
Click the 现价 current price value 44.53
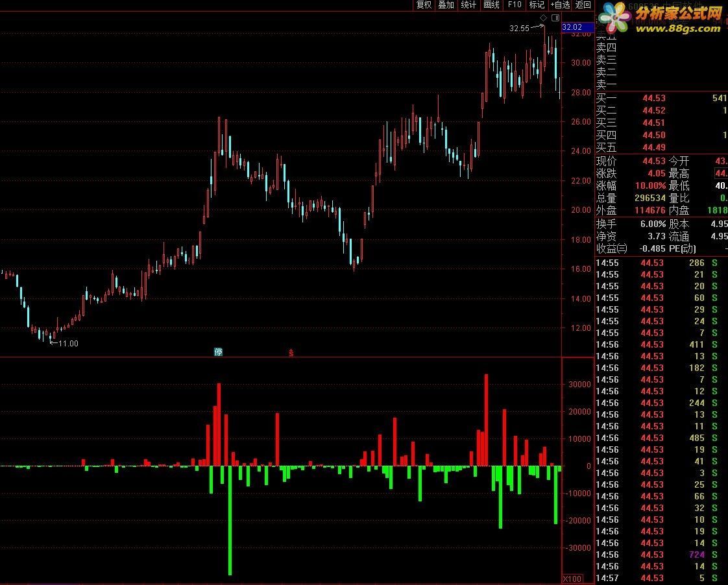(654, 161)
